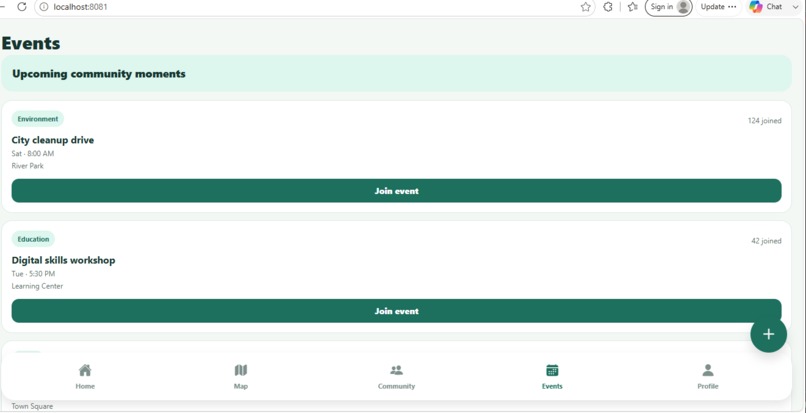
Task: View site info icon in address bar
Action: pyautogui.click(x=44, y=7)
